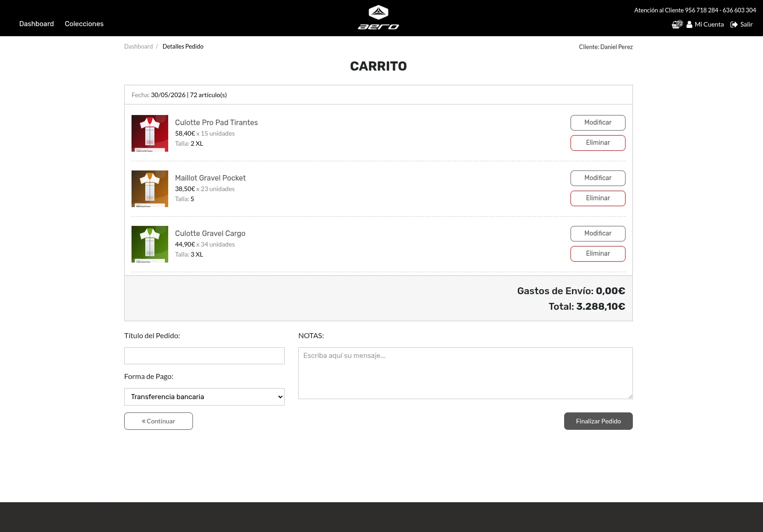Click the Talla: 3 XL size label
This screenshot has height=532, width=763.
189,255
